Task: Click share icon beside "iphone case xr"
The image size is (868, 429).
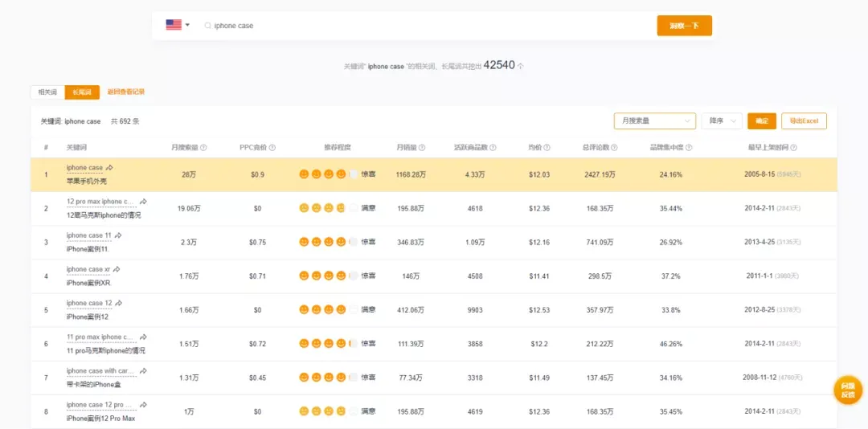Action: tap(117, 269)
